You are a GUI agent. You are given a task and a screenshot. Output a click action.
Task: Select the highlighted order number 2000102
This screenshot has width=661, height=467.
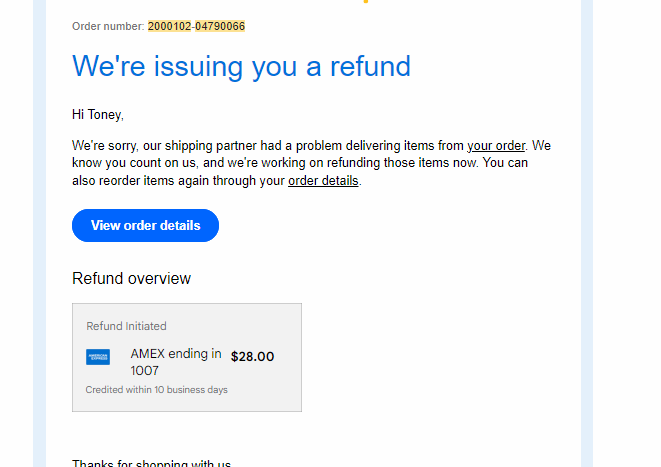169,26
